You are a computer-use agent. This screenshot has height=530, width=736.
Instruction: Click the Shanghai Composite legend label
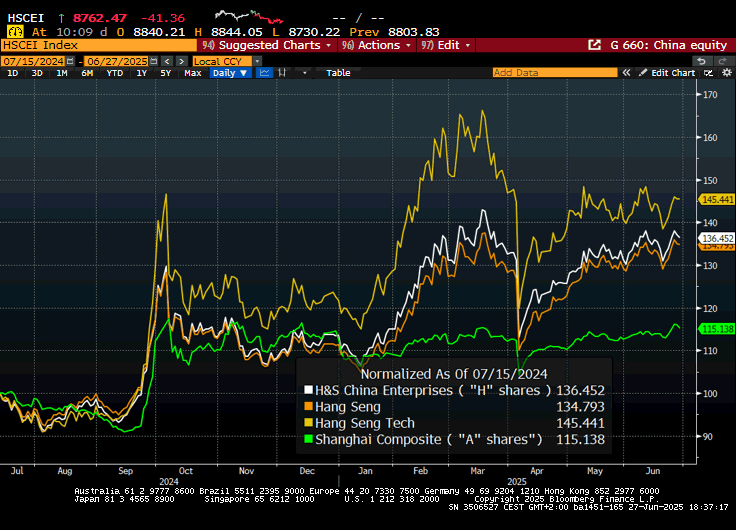[429, 439]
